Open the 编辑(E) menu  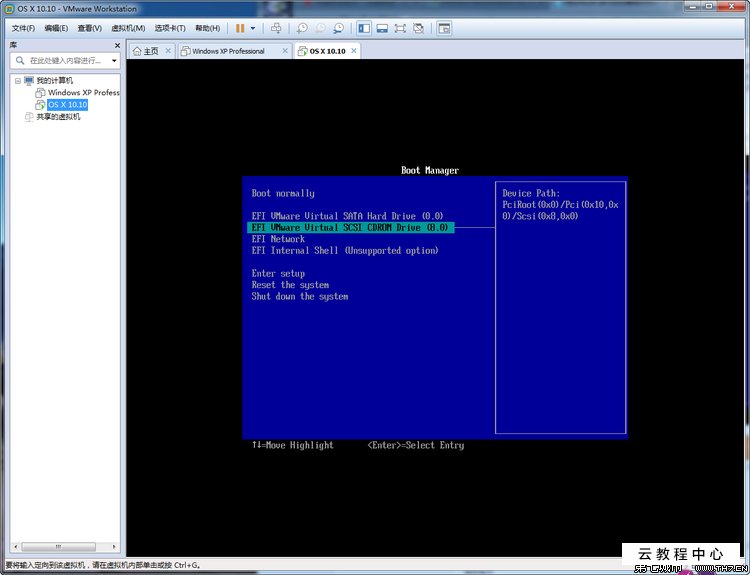tap(56, 28)
